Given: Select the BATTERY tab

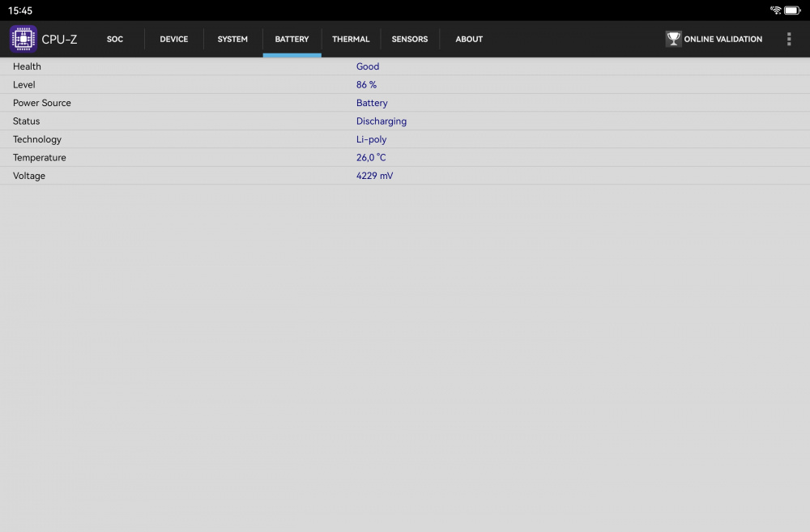Looking at the screenshot, I should pyautogui.click(x=292, y=39).
